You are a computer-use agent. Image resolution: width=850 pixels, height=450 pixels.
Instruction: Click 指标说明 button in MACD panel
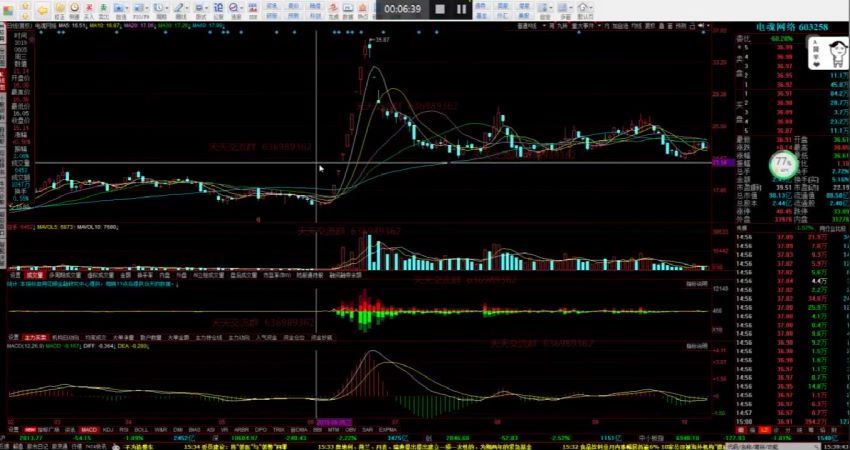[697, 346]
